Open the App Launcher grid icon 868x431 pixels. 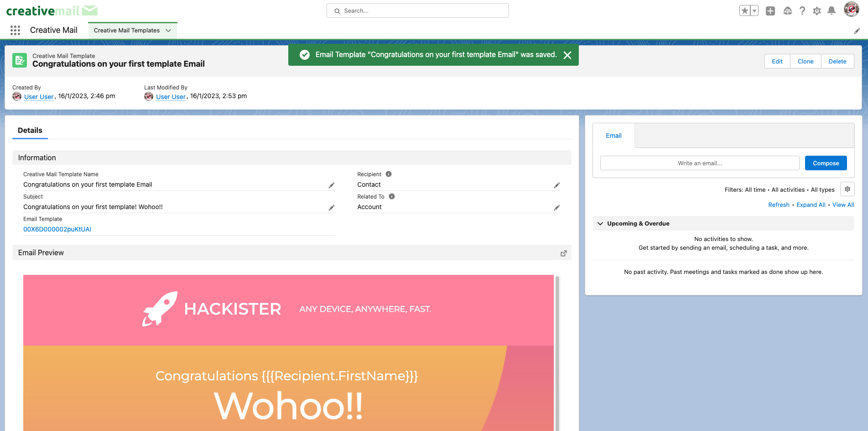(15, 30)
